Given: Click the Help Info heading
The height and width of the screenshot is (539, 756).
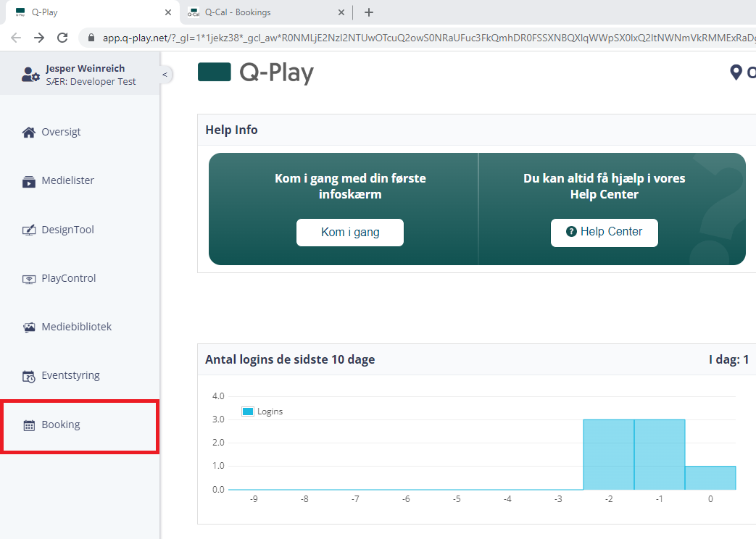Looking at the screenshot, I should [231, 130].
